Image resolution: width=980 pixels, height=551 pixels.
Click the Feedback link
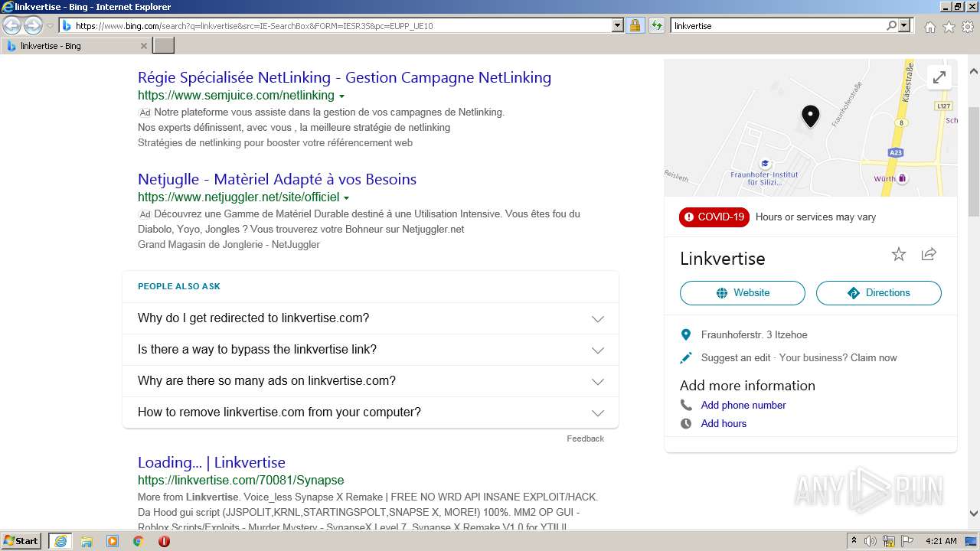click(x=585, y=439)
